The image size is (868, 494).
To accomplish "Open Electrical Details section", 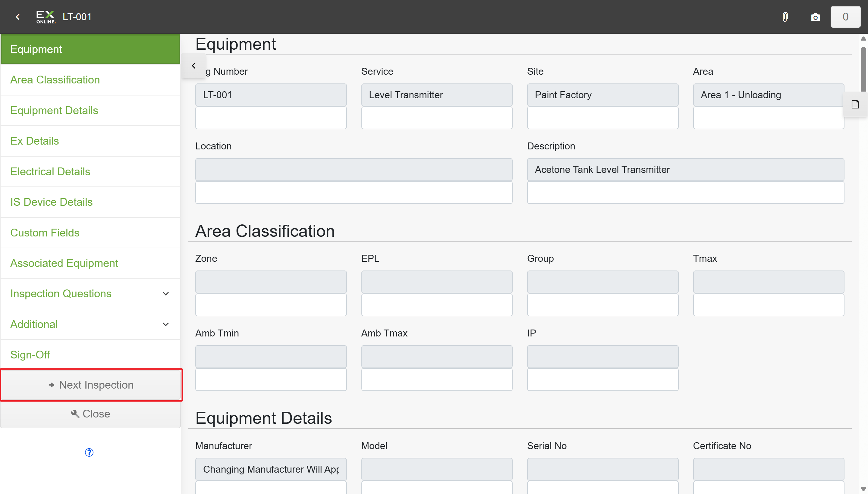I will (x=90, y=172).
